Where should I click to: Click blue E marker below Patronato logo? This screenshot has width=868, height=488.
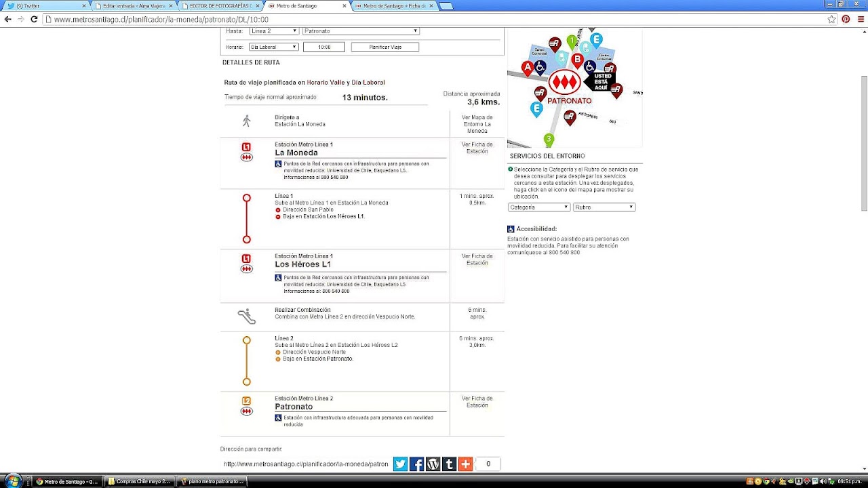point(536,108)
